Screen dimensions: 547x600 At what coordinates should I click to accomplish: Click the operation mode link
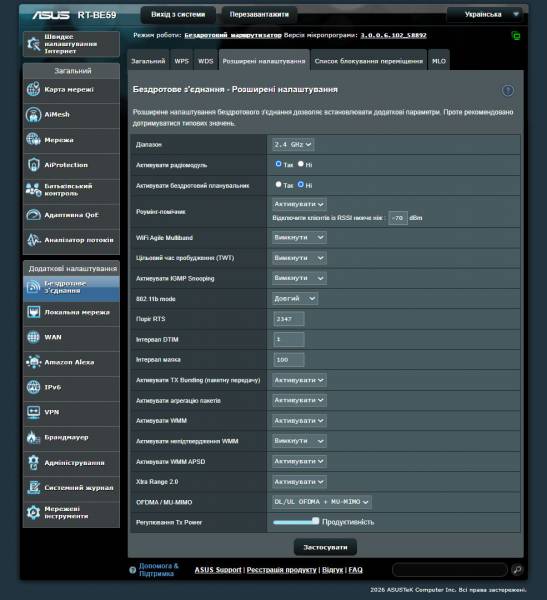click(x=233, y=35)
